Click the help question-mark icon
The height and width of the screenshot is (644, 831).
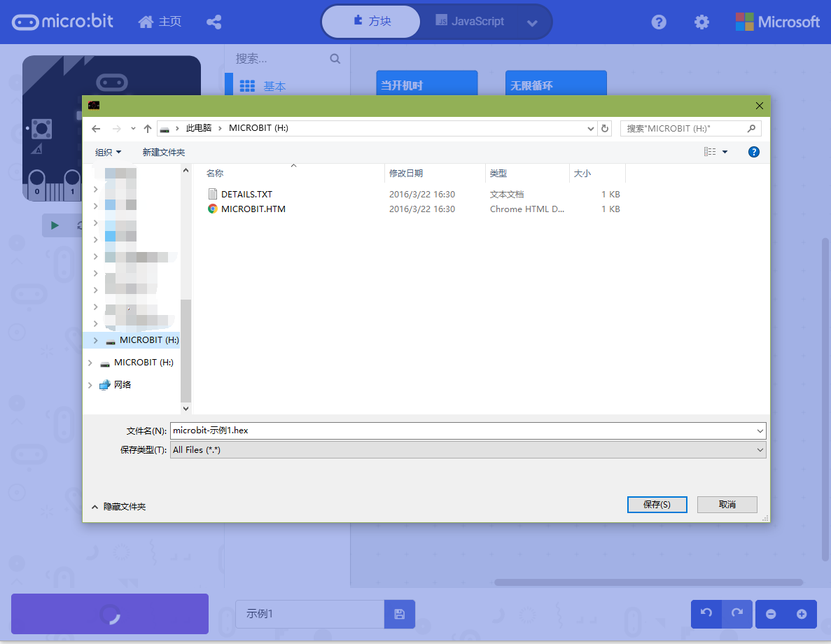(x=659, y=22)
